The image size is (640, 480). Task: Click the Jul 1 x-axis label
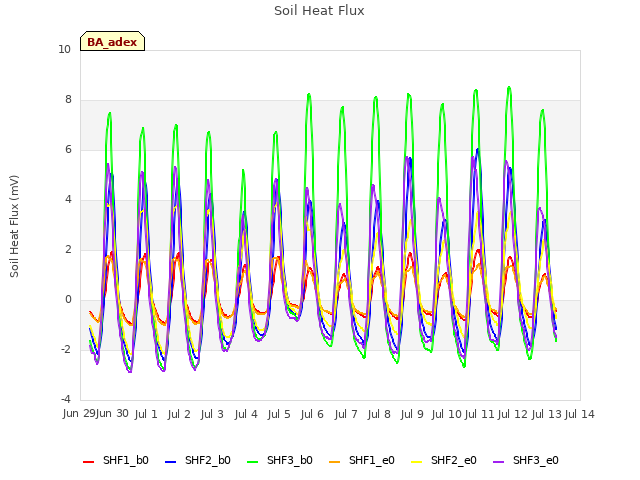[x=146, y=414]
